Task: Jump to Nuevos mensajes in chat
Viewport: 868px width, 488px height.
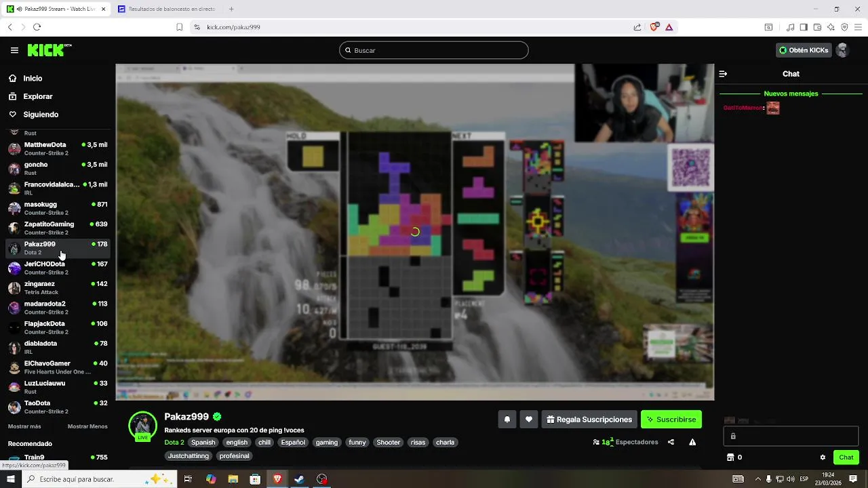Action: (x=791, y=94)
